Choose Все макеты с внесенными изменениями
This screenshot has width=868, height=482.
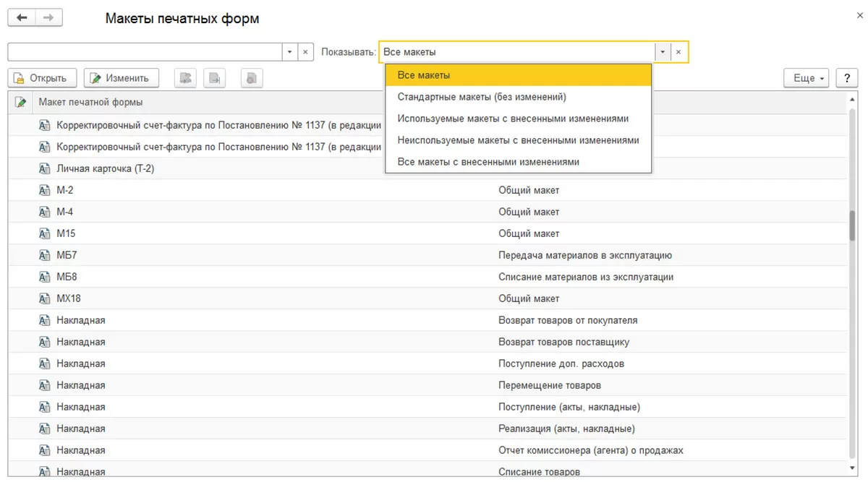tap(488, 162)
